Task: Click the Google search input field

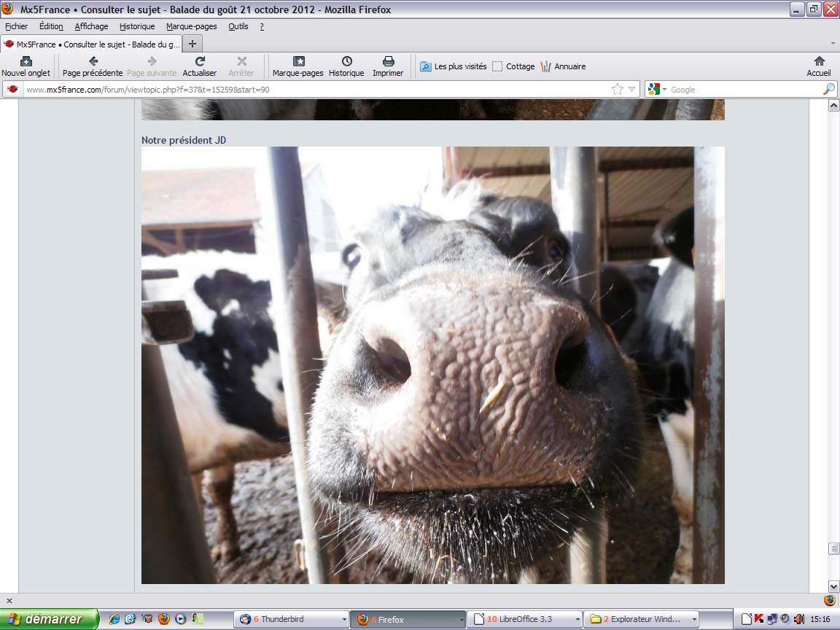Action: click(x=744, y=90)
